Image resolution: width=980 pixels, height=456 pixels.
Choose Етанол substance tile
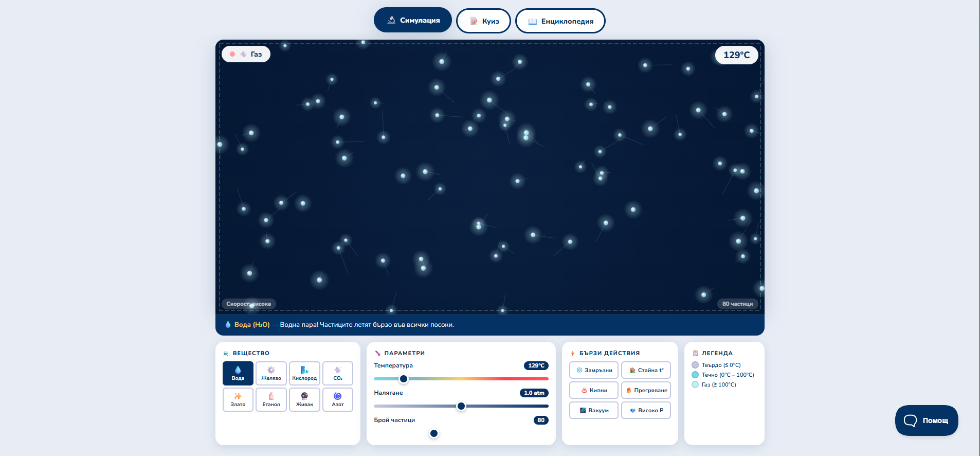pos(271,399)
